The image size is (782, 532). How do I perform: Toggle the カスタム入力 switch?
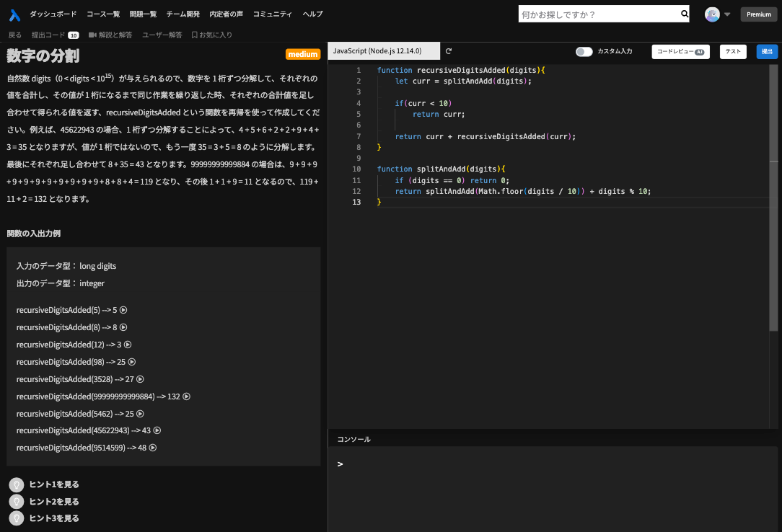(584, 52)
